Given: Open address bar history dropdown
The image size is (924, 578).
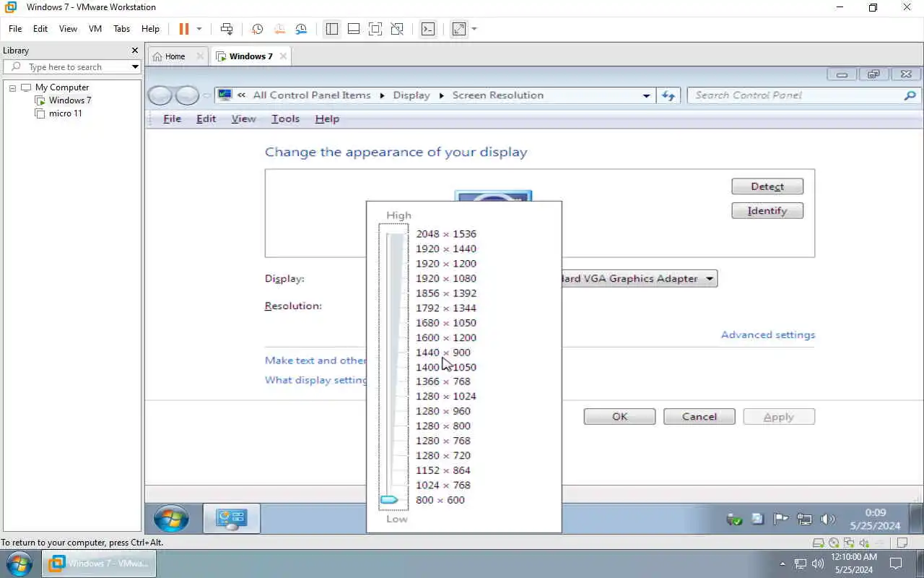Looking at the screenshot, I should point(646,95).
